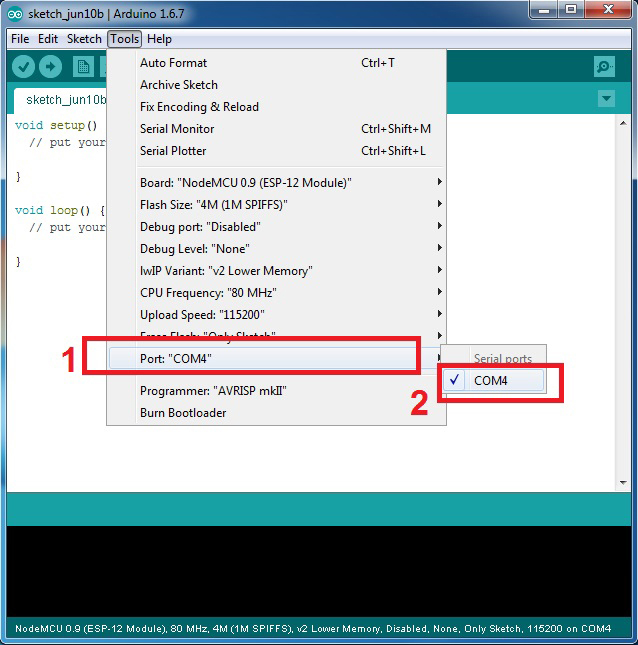638x645 pixels.
Task: Click the Upload arrow toolbar icon
Action: (50, 67)
